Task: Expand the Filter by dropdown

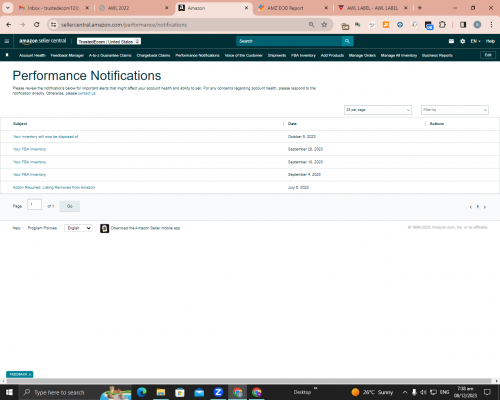Action: [455, 110]
